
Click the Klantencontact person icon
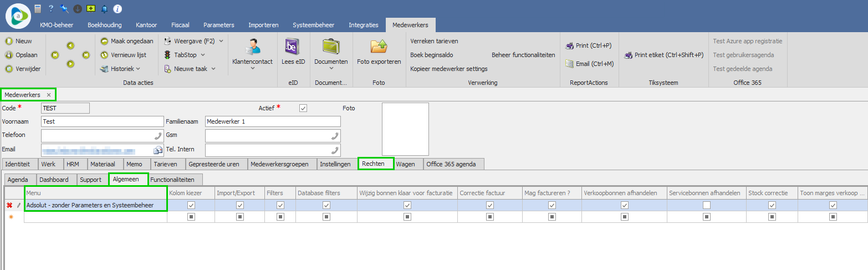pos(252,47)
